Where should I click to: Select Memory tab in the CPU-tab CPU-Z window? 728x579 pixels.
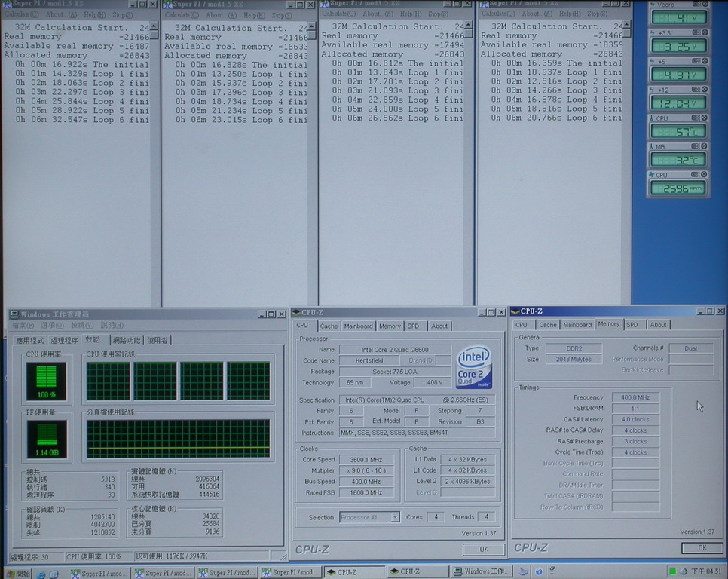[390, 326]
